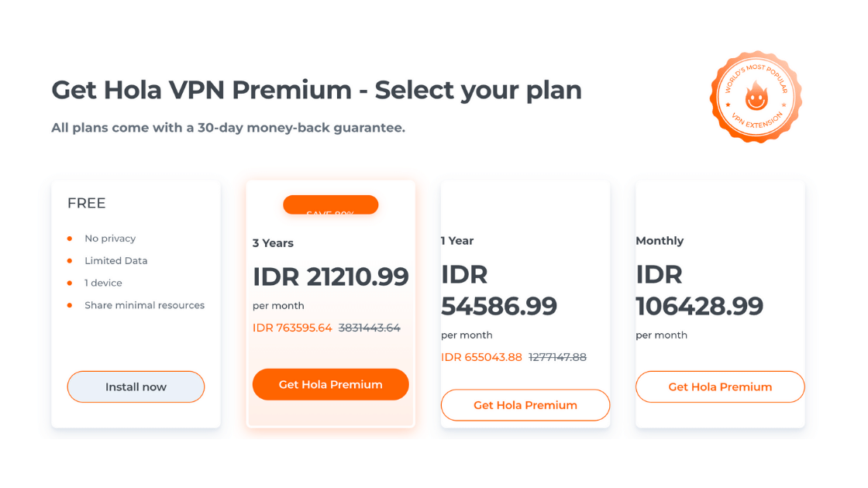The width and height of the screenshot is (868, 488).
Task: Click the Install now button
Action: (136, 387)
